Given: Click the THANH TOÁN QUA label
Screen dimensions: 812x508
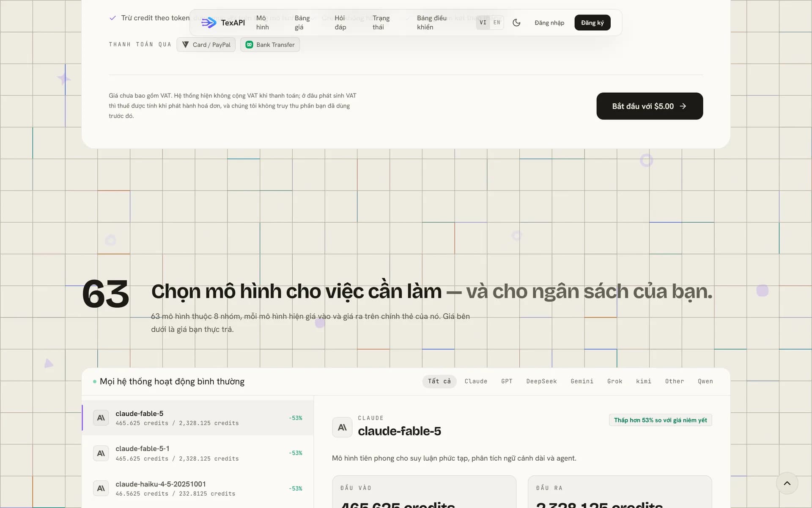Looking at the screenshot, I should [140, 44].
